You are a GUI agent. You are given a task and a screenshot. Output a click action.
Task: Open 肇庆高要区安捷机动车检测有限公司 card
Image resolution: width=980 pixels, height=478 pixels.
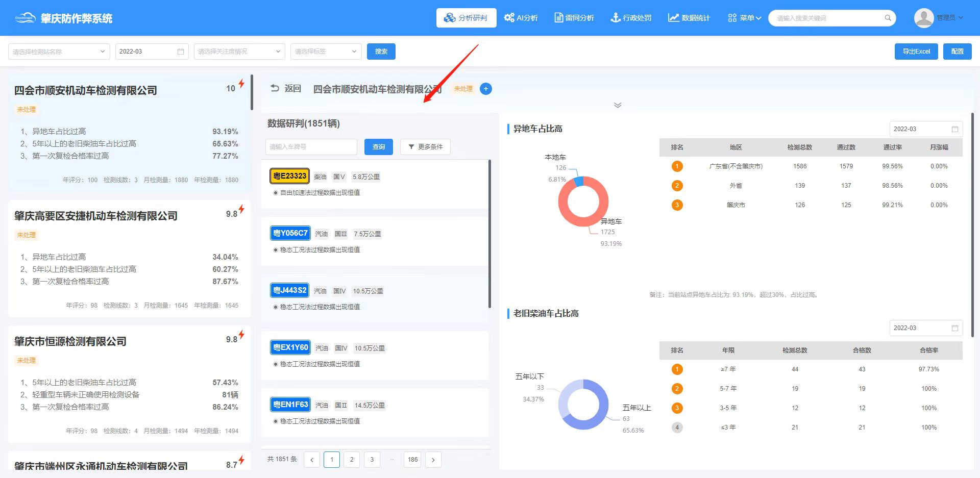[x=129, y=259]
